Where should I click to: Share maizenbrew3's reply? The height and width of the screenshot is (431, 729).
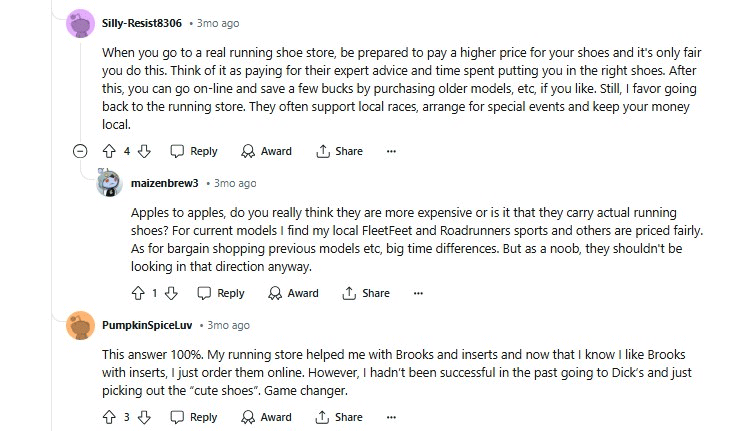point(366,293)
